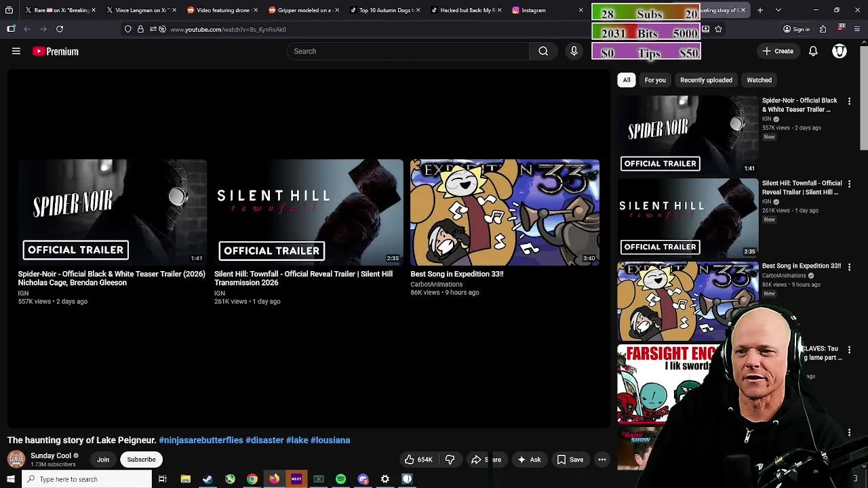Viewport: 868px width, 488px height.
Task: Click the taskbar Type here to search box
Action: [x=87, y=479]
